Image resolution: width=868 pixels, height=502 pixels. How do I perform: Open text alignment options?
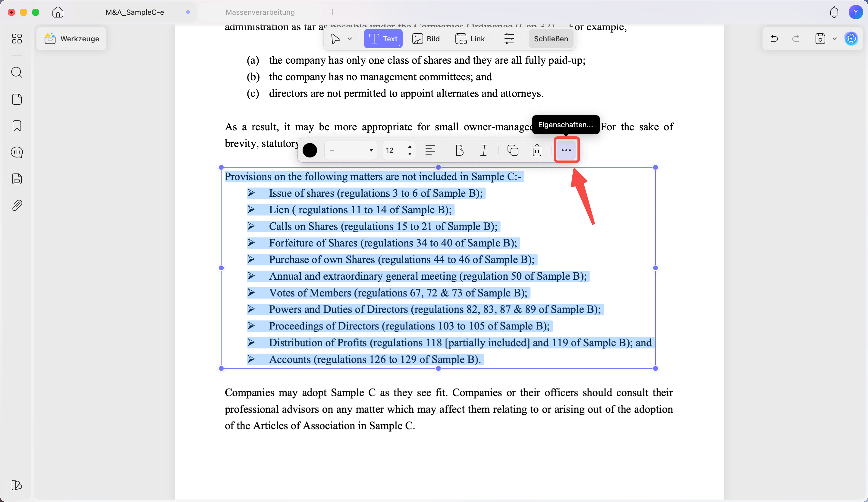click(430, 150)
